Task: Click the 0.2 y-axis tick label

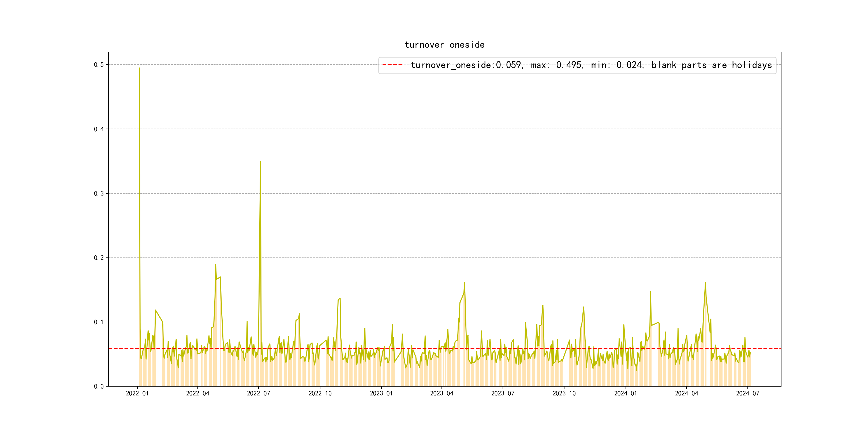Action: pos(99,258)
